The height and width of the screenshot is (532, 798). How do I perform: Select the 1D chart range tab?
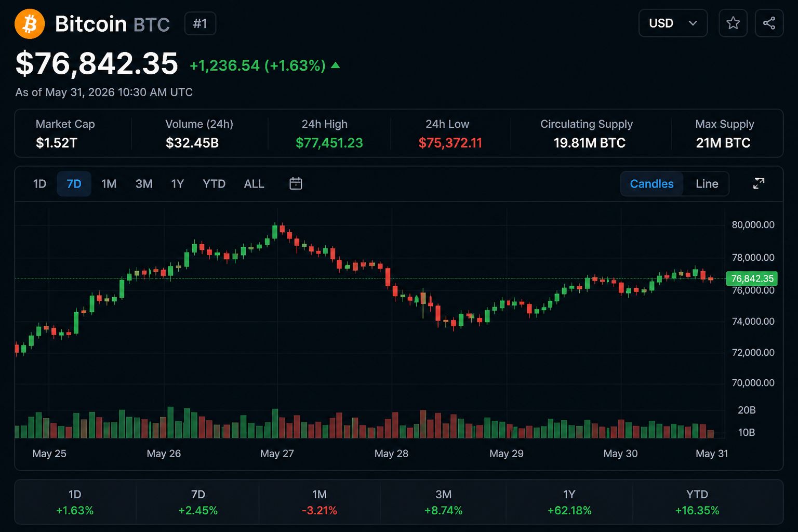click(39, 184)
